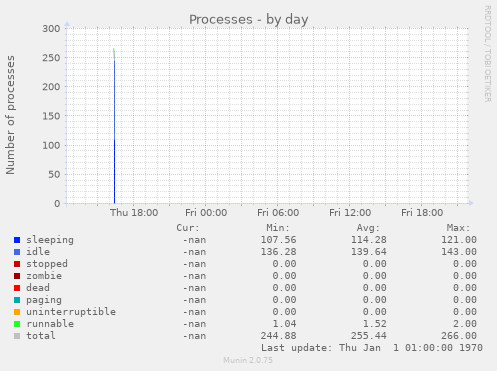
Task: Click the 'paging' legend label
Action: pyautogui.click(x=44, y=300)
